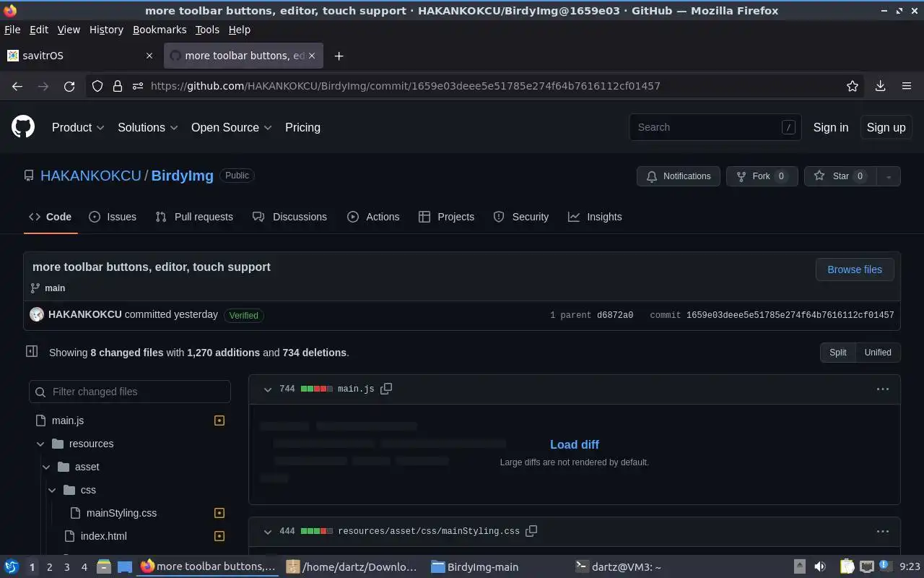Screen dimensions: 924x578
Task: Click the shield tracking protection icon
Action: pyautogui.click(x=97, y=86)
